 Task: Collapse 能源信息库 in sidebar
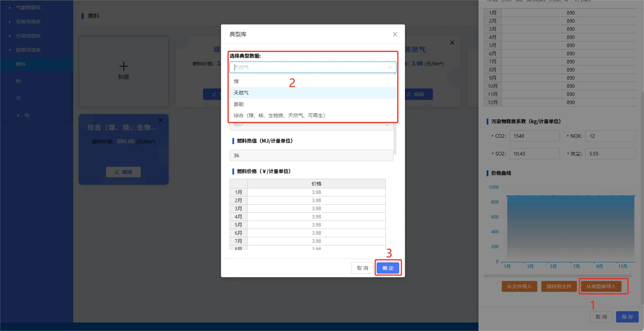(10, 50)
